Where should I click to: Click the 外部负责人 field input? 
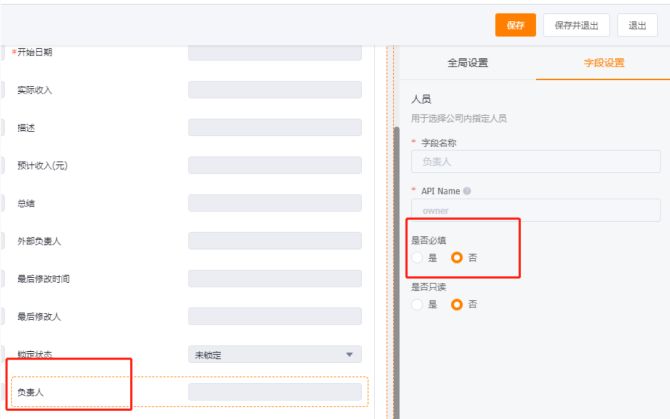pos(275,241)
